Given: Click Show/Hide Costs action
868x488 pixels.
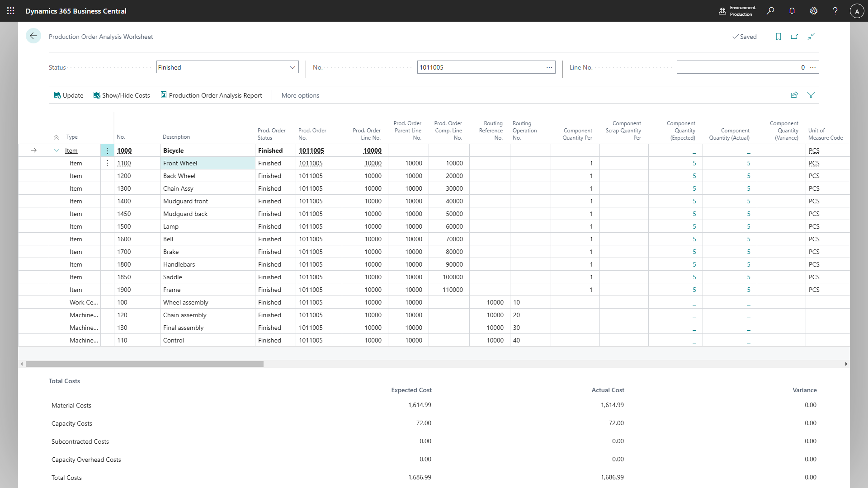Looking at the screenshot, I should pos(122,95).
